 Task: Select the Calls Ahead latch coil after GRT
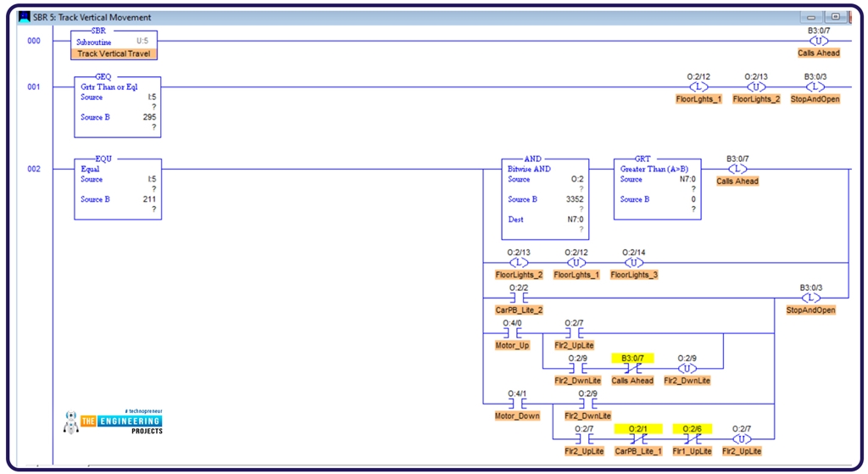click(737, 170)
